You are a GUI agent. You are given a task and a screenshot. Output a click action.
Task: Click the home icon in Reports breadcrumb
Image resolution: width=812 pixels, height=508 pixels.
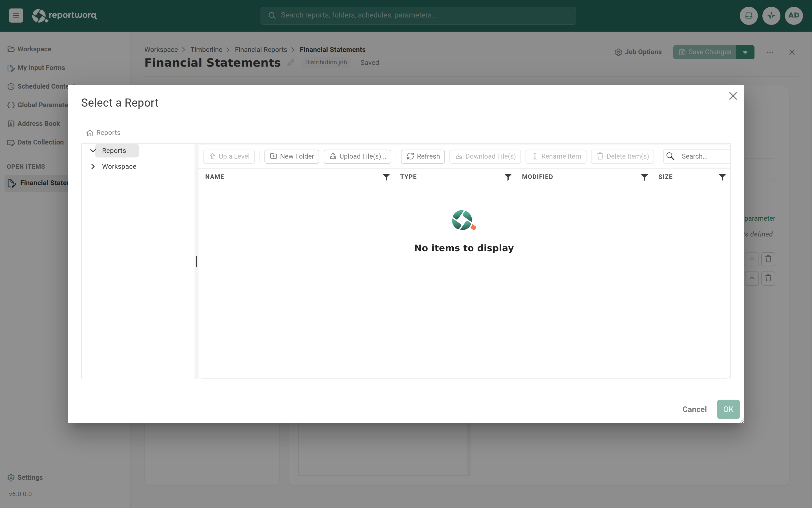coord(90,133)
